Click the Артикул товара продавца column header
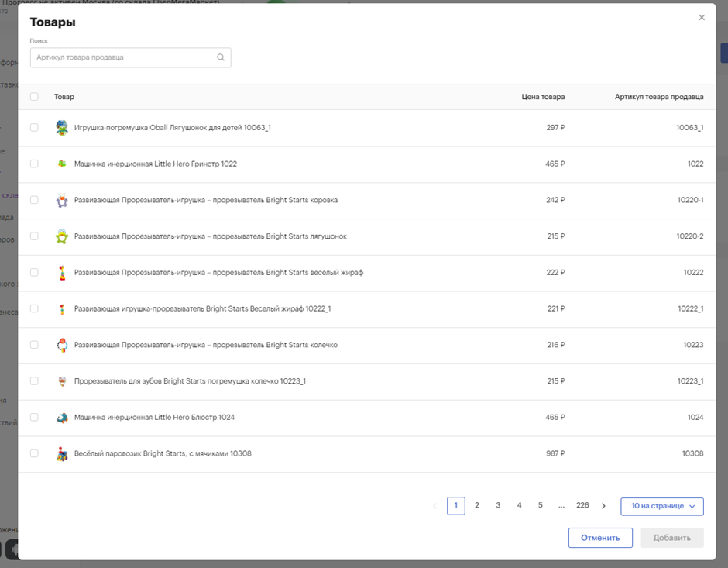This screenshot has height=568, width=728. coord(659,97)
